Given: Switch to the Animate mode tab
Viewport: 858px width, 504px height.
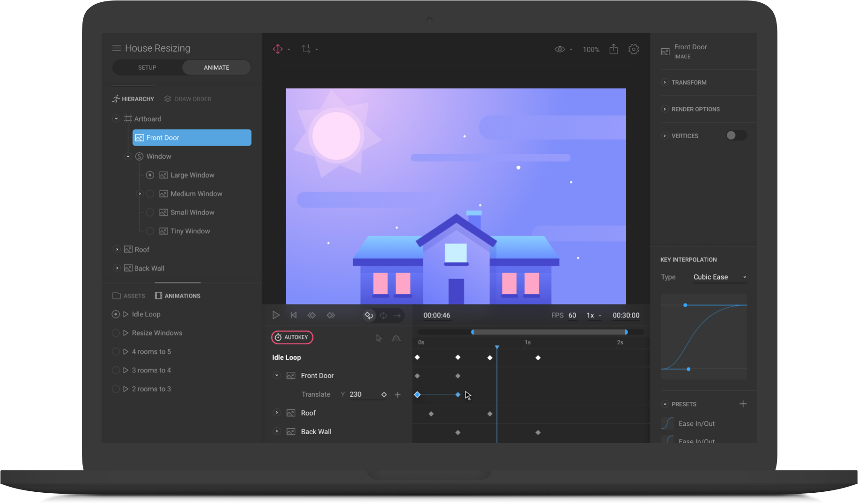Looking at the screenshot, I should tap(216, 67).
